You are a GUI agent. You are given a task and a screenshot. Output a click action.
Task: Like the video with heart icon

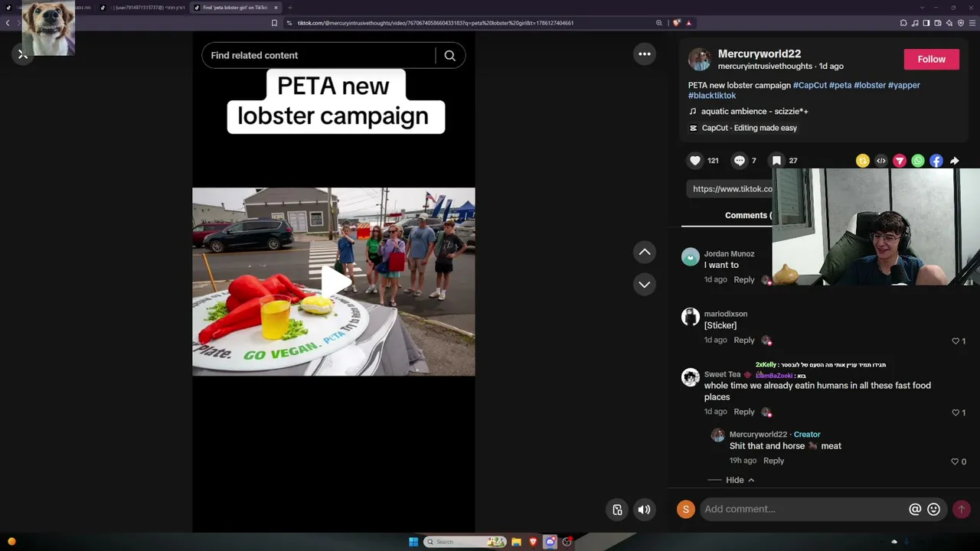pos(695,161)
